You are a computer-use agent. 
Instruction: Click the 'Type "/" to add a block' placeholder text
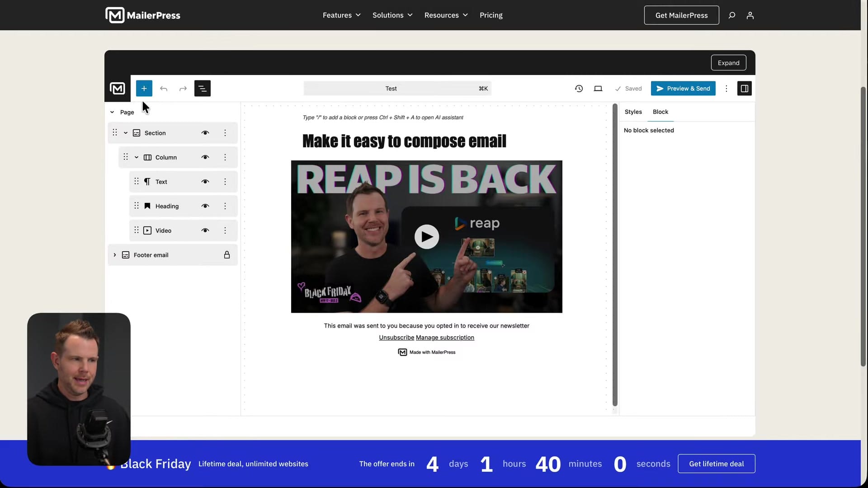click(x=383, y=117)
